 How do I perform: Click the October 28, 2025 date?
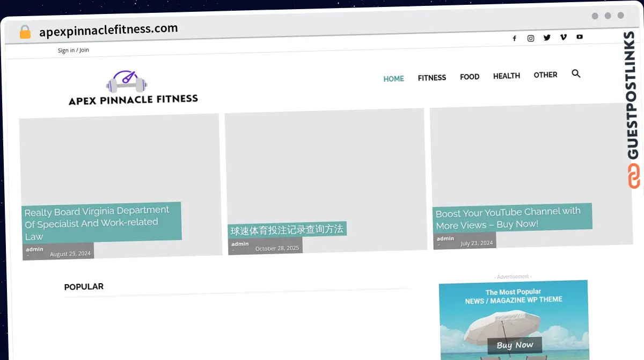(277, 248)
